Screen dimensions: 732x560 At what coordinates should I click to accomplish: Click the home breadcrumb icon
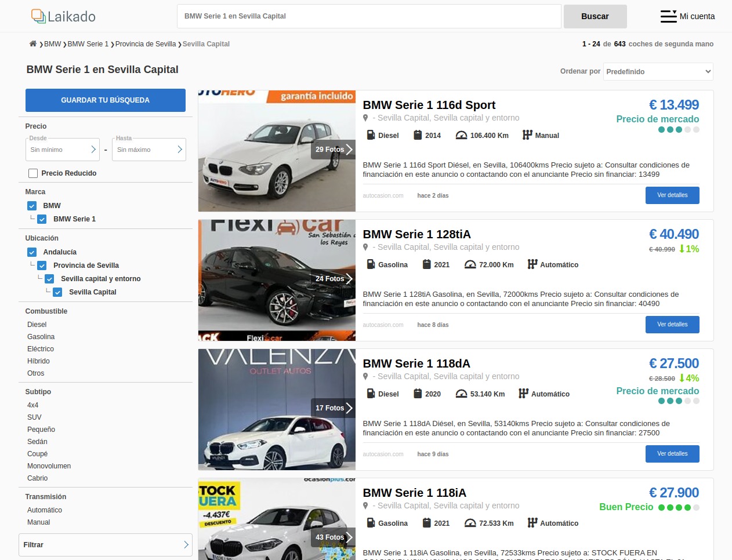(x=33, y=44)
